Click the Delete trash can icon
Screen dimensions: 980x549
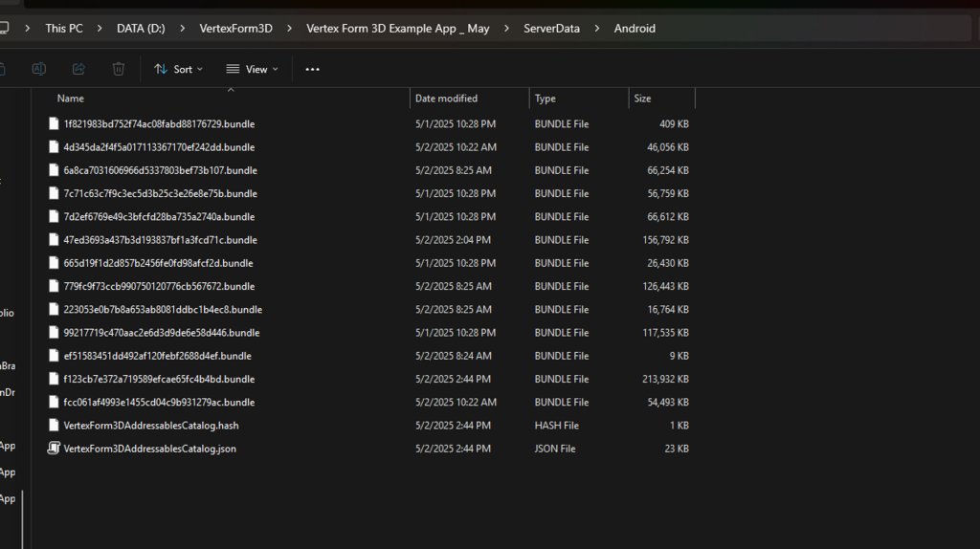pos(119,69)
